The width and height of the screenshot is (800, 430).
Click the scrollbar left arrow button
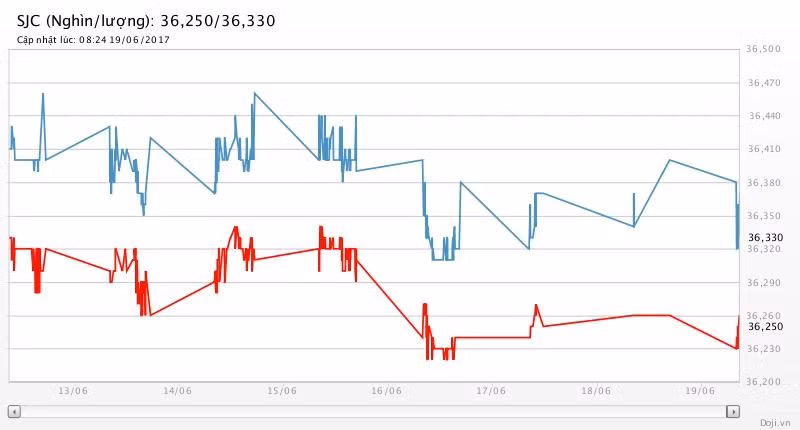pyautogui.click(x=14, y=411)
